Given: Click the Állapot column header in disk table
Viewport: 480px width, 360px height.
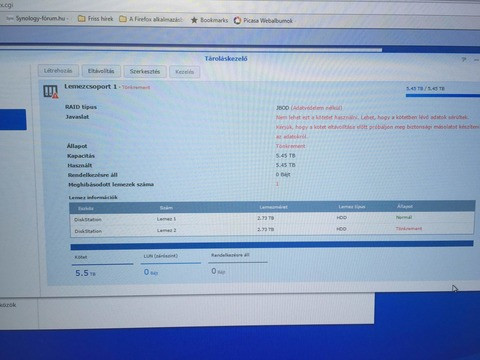Looking at the screenshot, I should coord(405,206).
